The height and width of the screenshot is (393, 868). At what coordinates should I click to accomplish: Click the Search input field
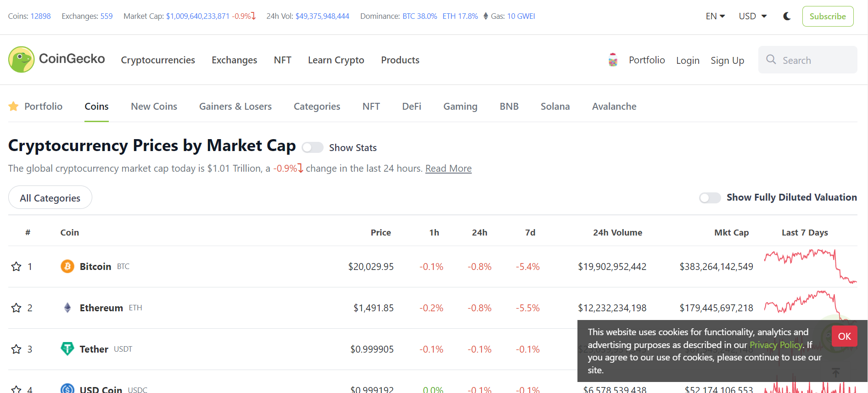click(807, 60)
